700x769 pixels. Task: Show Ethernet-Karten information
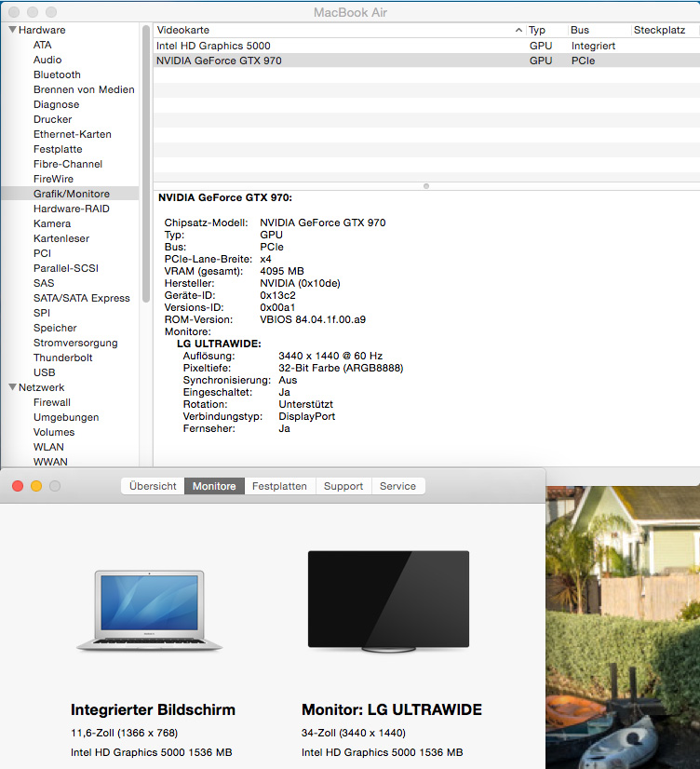(73, 134)
